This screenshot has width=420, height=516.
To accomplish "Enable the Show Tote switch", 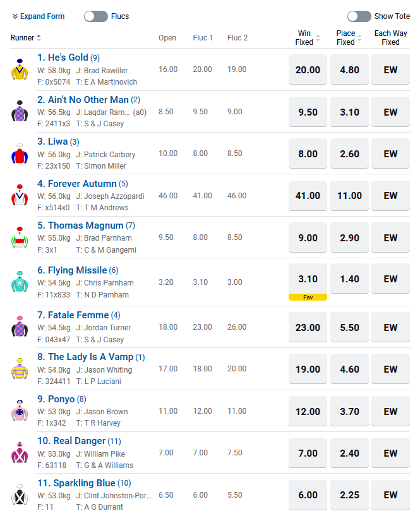I will [359, 16].
